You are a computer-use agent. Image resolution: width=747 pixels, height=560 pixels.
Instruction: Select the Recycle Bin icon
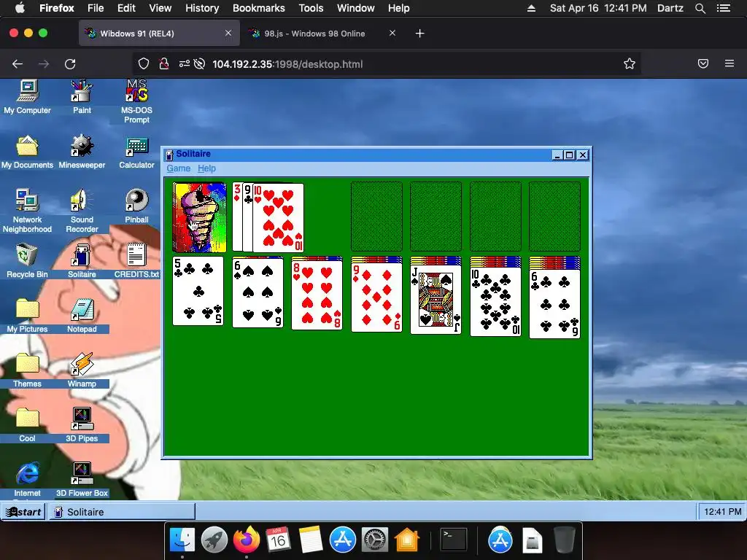(x=27, y=261)
